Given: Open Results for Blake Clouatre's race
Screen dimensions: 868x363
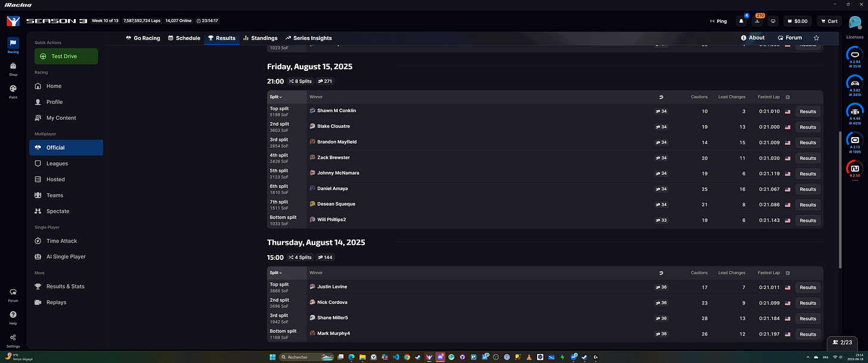Looking at the screenshot, I should click(x=808, y=127).
